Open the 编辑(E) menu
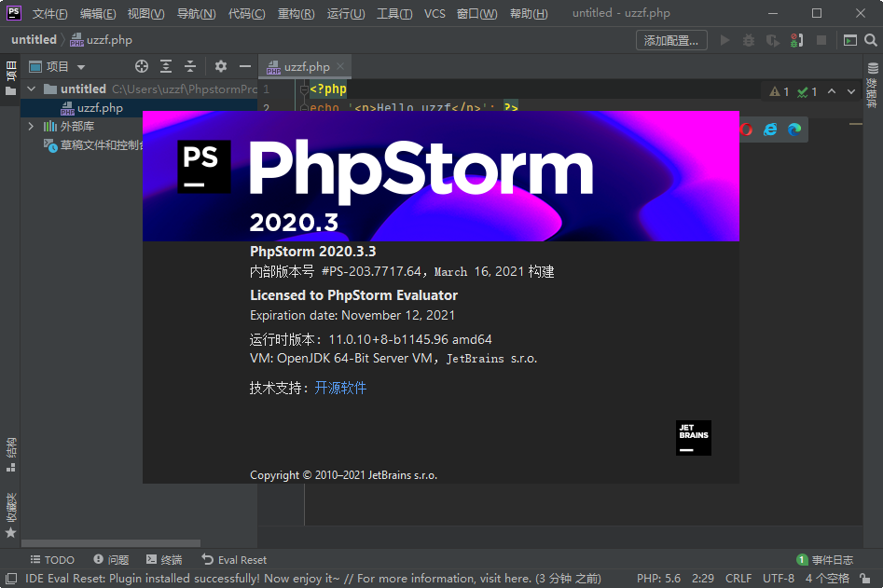This screenshot has height=588, width=883. (98, 13)
